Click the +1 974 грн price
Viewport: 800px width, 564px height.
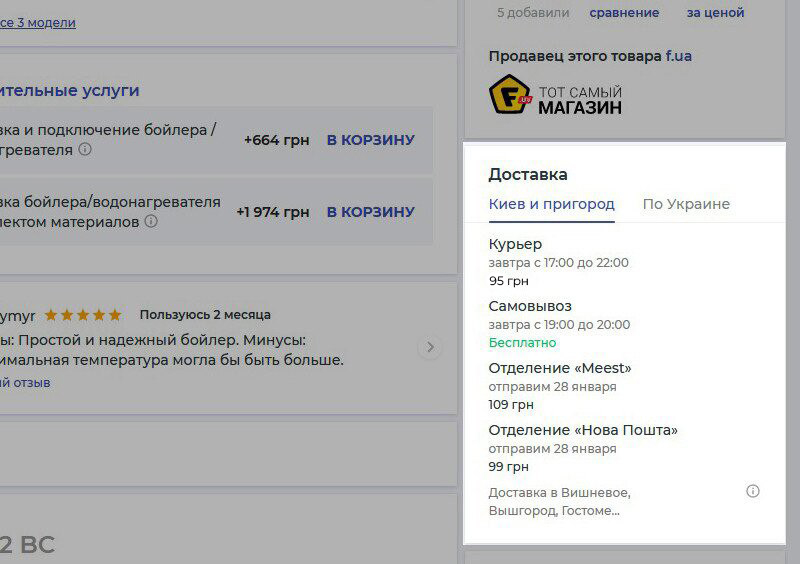[x=272, y=212]
